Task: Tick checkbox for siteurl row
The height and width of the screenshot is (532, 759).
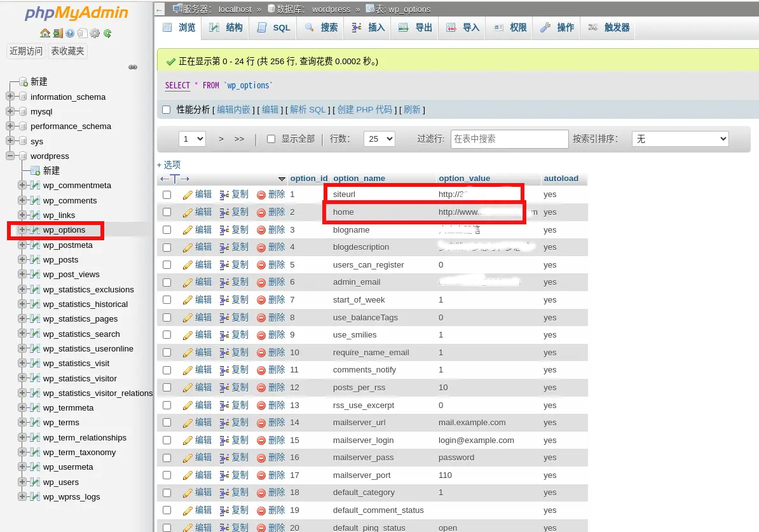Action: pyautogui.click(x=167, y=194)
